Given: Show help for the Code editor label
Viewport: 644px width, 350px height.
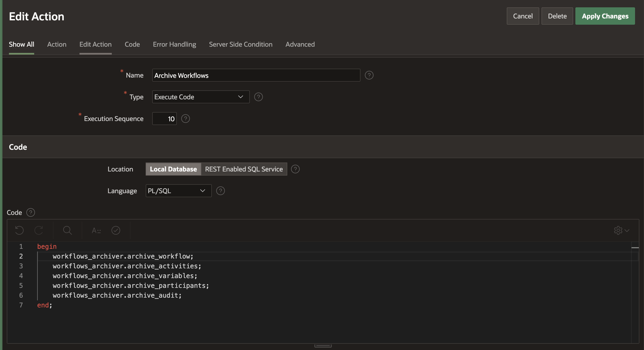Looking at the screenshot, I should (31, 212).
